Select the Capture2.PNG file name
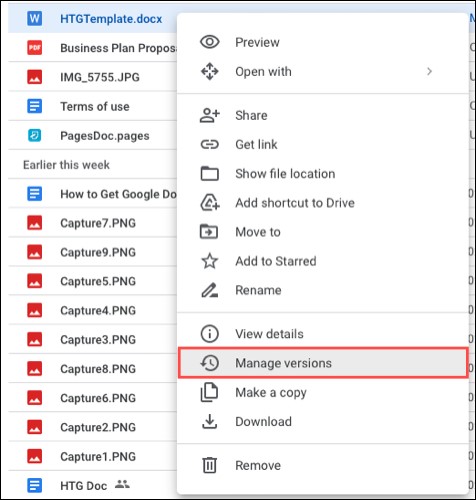 [x=98, y=427]
